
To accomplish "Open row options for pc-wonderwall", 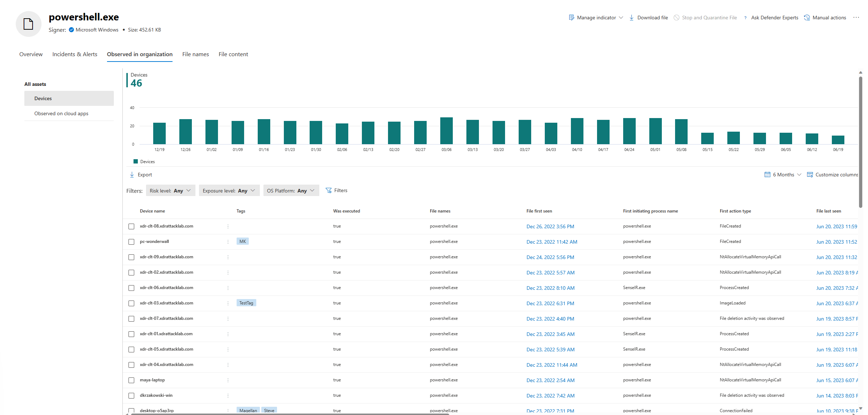I will point(228,242).
